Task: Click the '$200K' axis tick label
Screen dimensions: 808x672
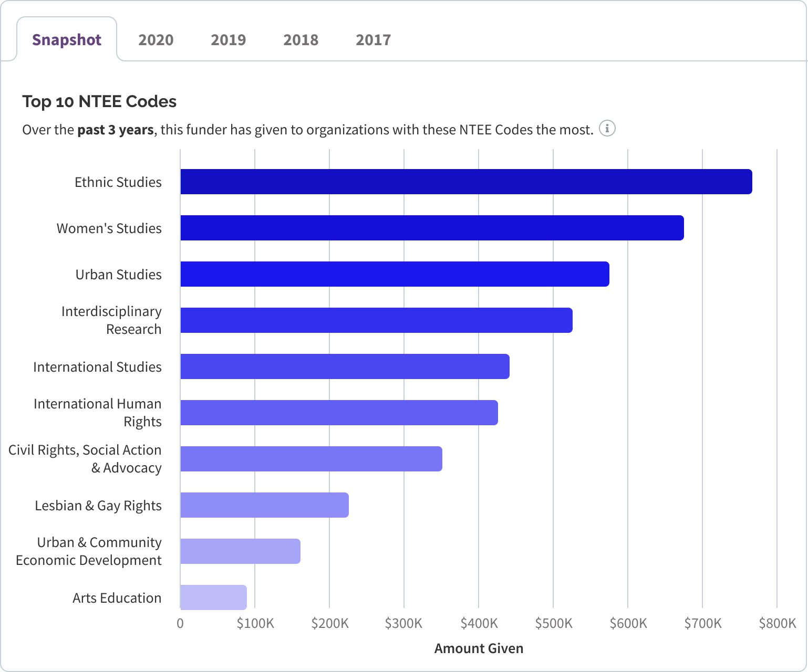Action: point(330,623)
